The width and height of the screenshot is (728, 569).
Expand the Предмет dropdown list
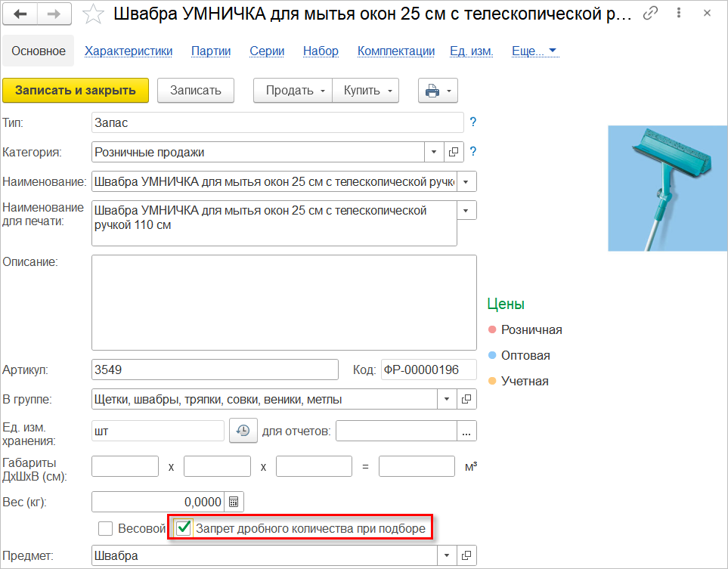pos(447,555)
